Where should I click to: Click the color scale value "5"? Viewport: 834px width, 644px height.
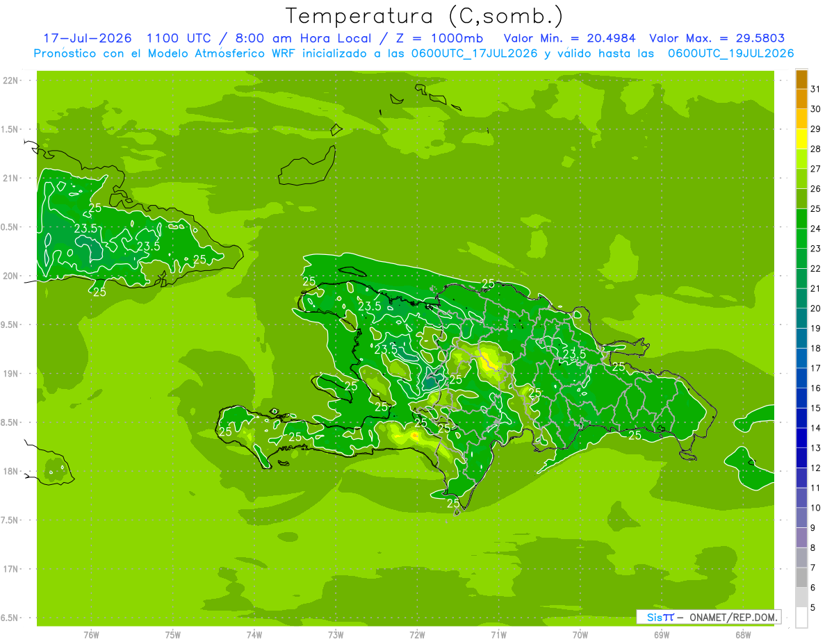tap(812, 608)
